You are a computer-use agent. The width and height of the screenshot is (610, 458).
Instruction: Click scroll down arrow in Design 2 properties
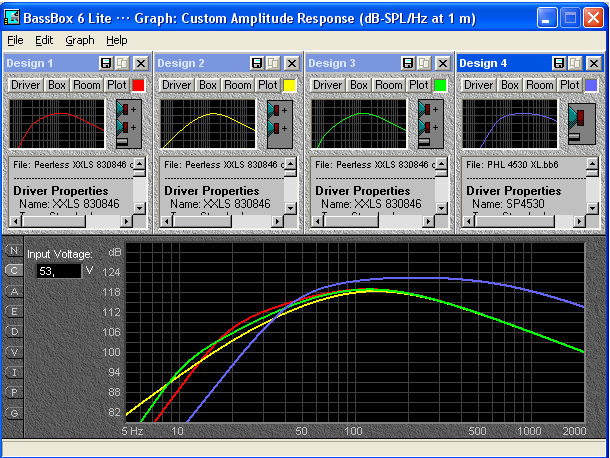[x=291, y=208]
